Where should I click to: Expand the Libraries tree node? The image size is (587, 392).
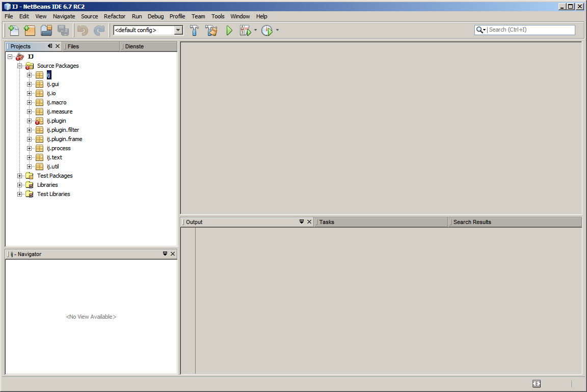click(x=20, y=185)
